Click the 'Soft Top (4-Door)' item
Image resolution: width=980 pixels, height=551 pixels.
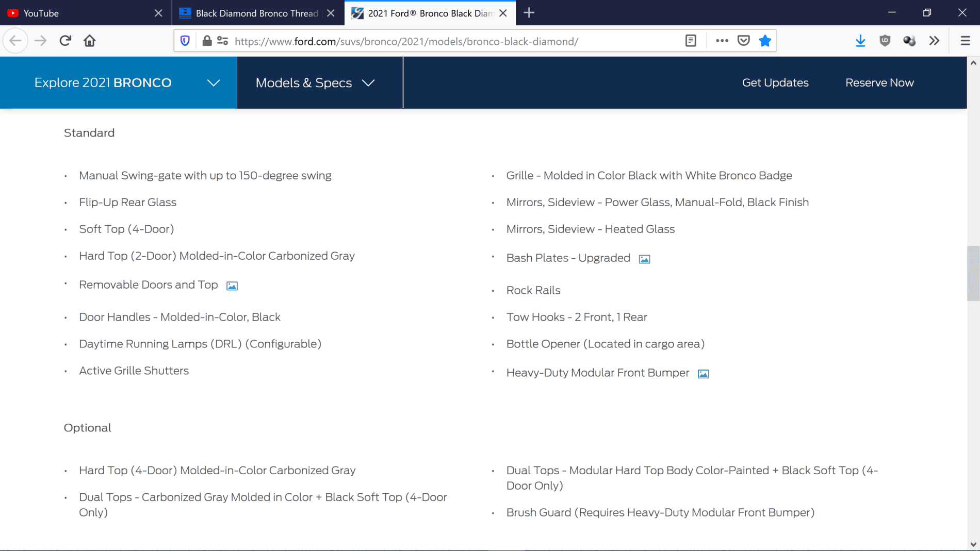pyautogui.click(x=126, y=229)
